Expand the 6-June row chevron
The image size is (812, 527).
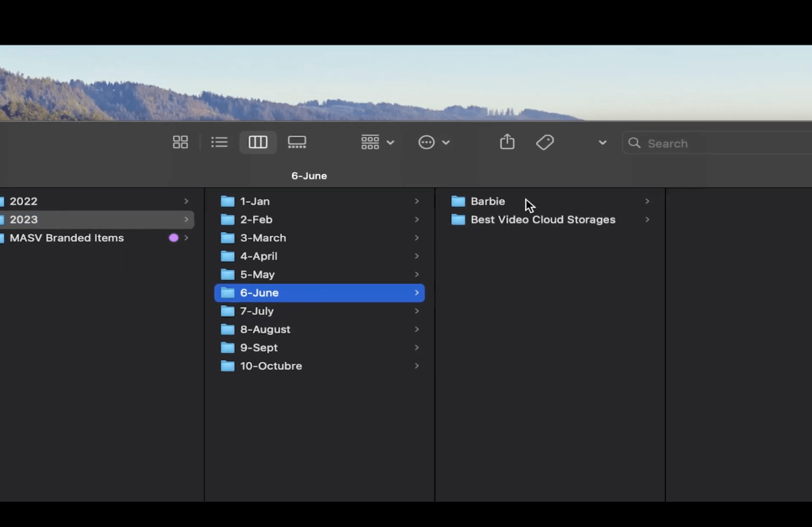(417, 293)
